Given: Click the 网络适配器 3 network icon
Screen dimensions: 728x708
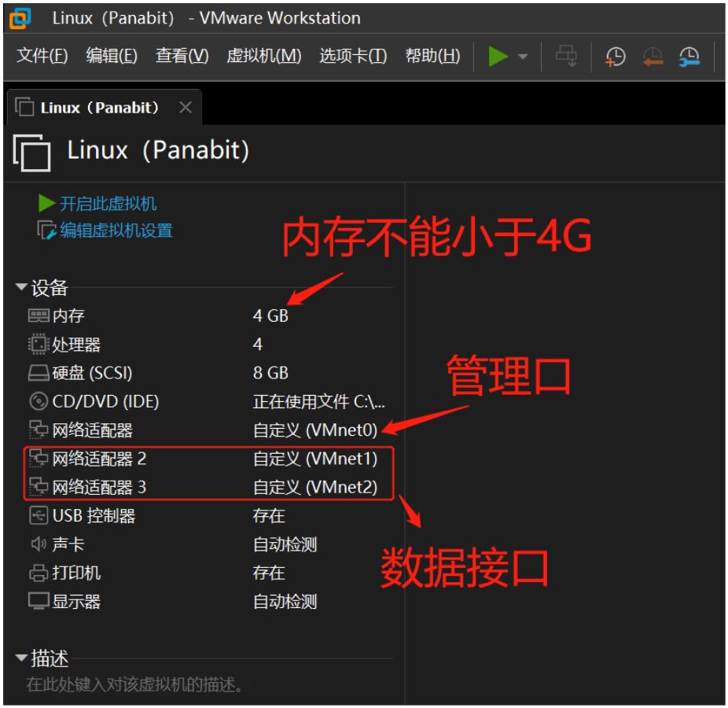Looking at the screenshot, I should [x=38, y=487].
